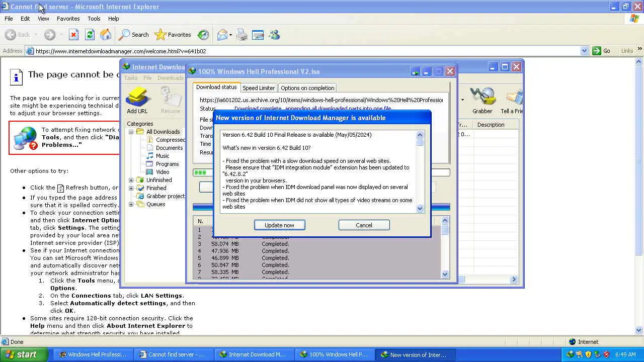
Task: Click the IDM system tray icon
Action: 570,354
